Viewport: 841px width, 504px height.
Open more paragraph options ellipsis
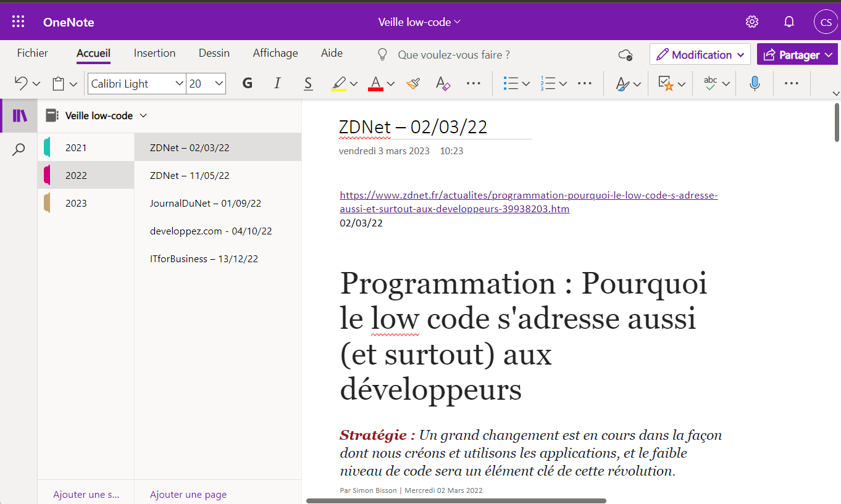point(584,83)
